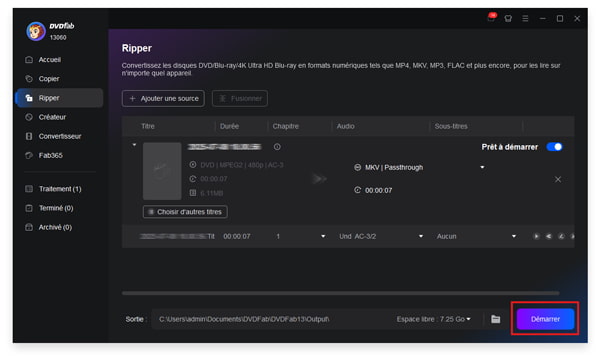This screenshot has width=600, height=360.
Task: Click the Convertisseur film icon
Action: coord(29,136)
